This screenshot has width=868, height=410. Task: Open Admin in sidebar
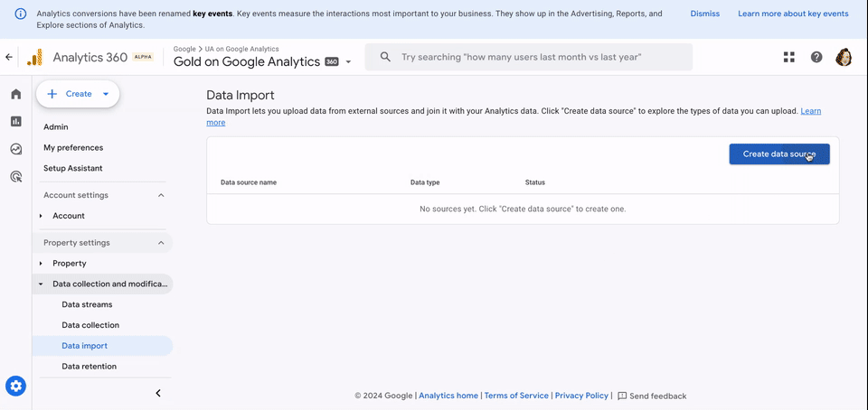pos(56,127)
